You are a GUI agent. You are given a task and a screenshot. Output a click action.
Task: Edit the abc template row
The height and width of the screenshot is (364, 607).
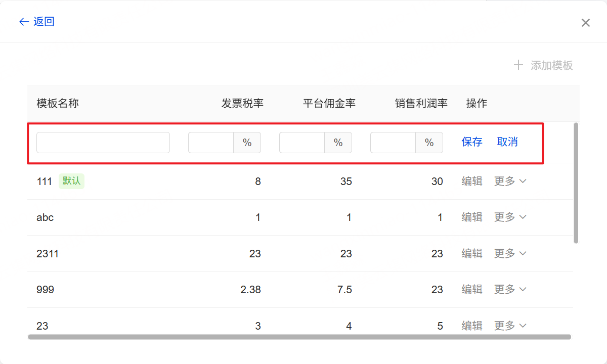[471, 217]
